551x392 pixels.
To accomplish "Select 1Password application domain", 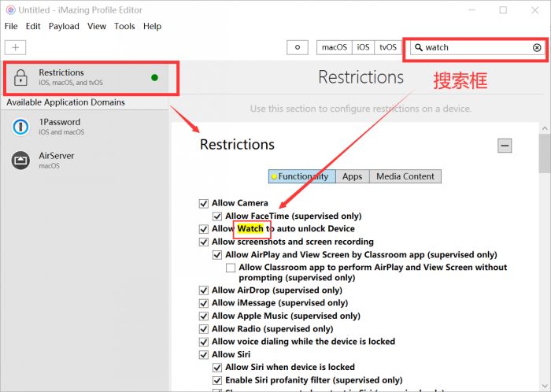I will 85,127.
